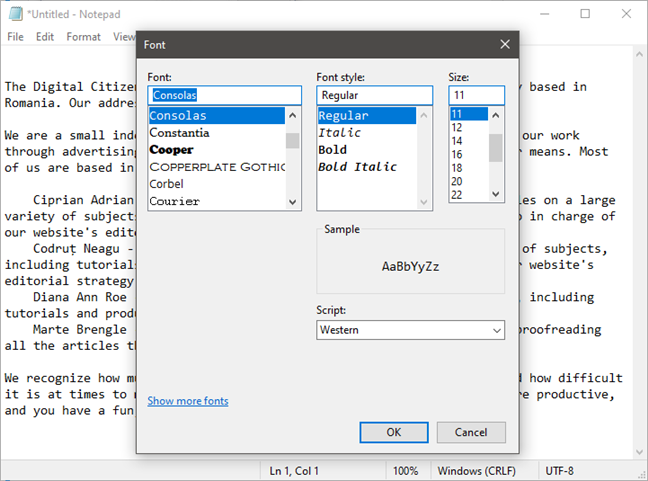Screen dimensions: 648x481
Task: Choose Bold font style
Action: (333, 149)
